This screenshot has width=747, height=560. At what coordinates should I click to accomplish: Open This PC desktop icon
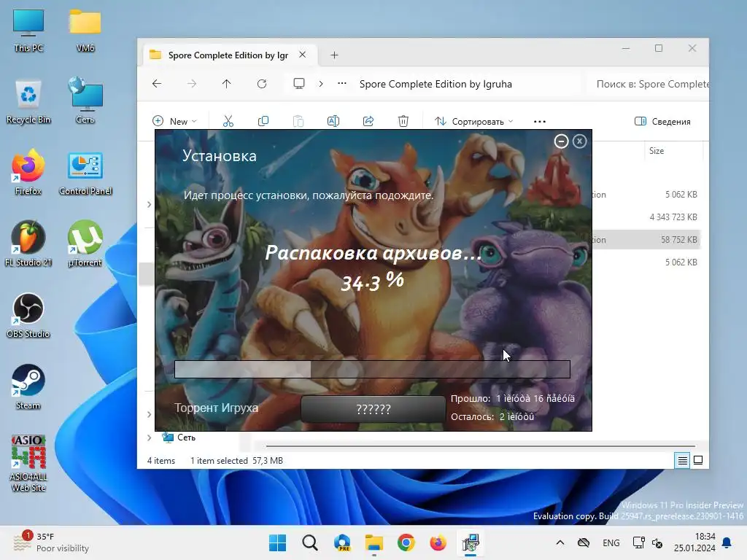tap(28, 29)
